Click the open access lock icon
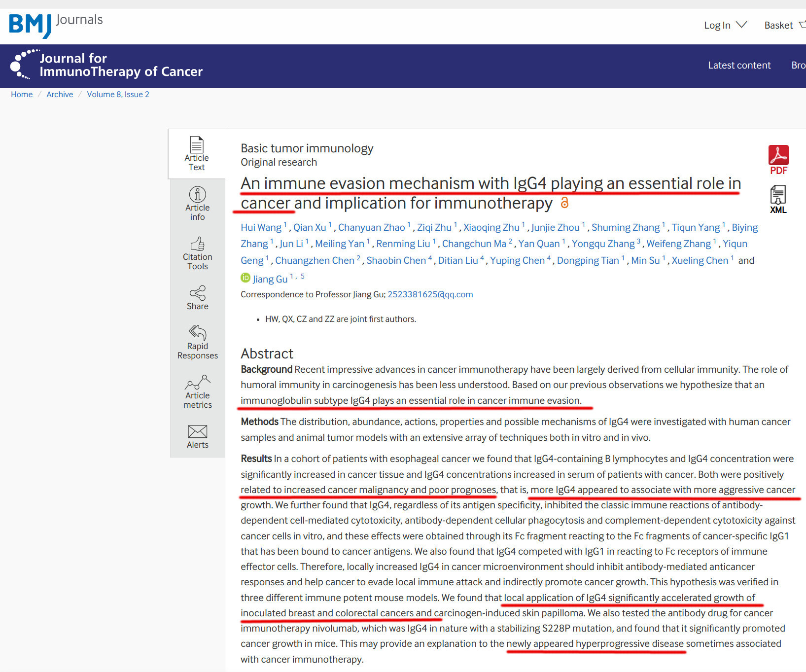Screen dimensions: 806x672 pos(564,203)
